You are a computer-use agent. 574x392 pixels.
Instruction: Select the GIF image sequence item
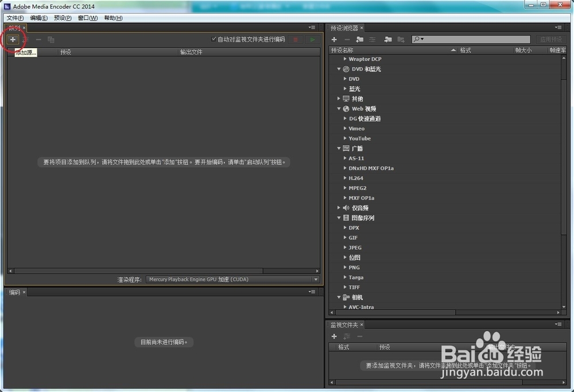(x=353, y=238)
